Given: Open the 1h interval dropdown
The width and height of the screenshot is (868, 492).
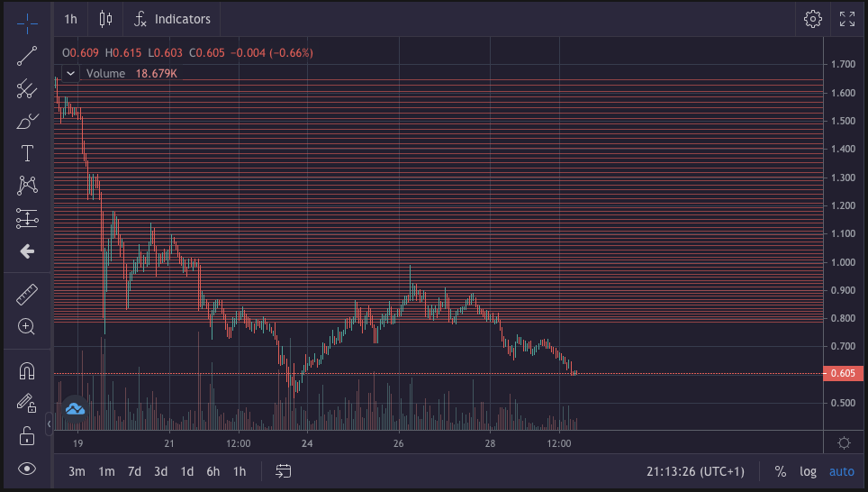Looking at the screenshot, I should tap(71, 20).
